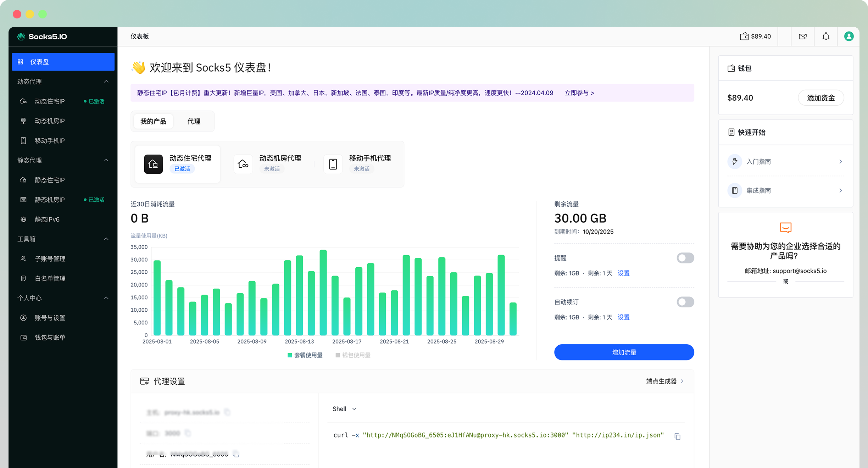The height and width of the screenshot is (468, 868).
Task: Open the Shell language dropdown
Action: (x=344, y=409)
